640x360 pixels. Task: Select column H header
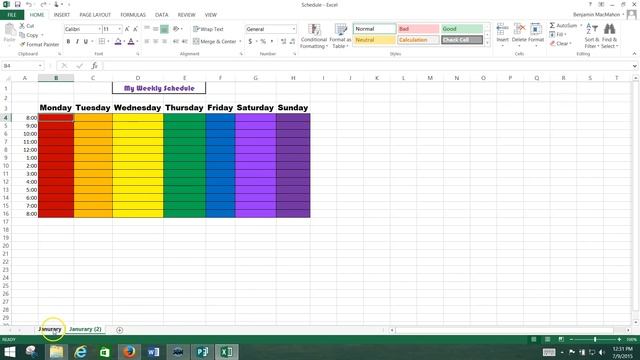pos(293,78)
